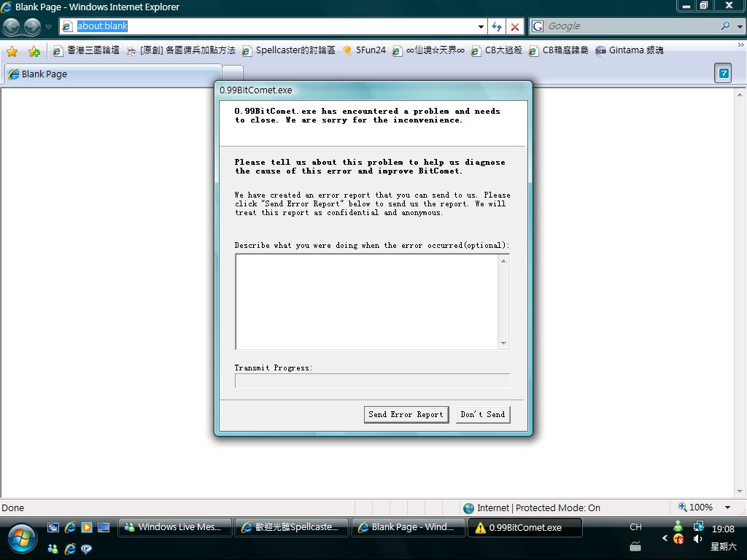Open Windows Live Messenger quick launch icon
Image resolution: width=747 pixels, height=560 pixels.
point(53,548)
